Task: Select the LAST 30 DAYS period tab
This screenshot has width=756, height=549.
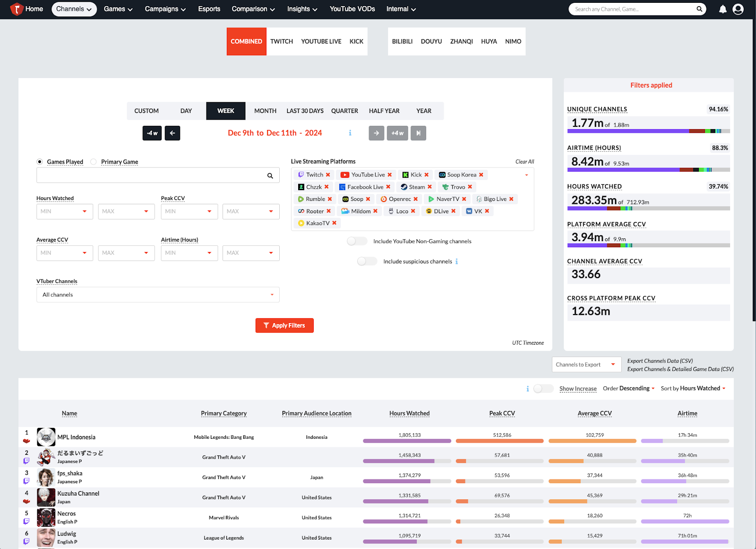Action: click(x=305, y=111)
